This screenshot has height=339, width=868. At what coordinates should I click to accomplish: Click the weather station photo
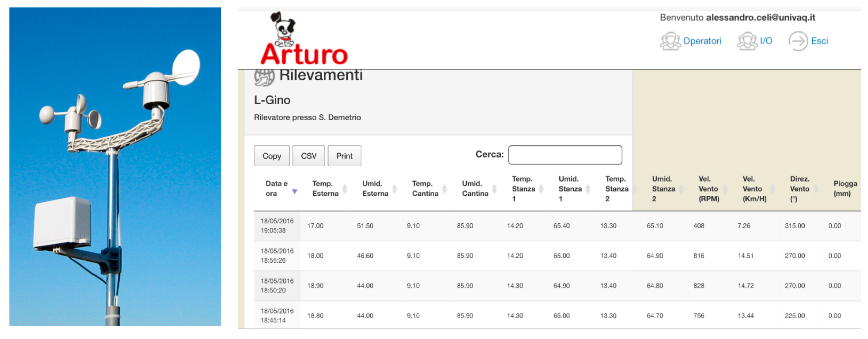click(x=115, y=166)
